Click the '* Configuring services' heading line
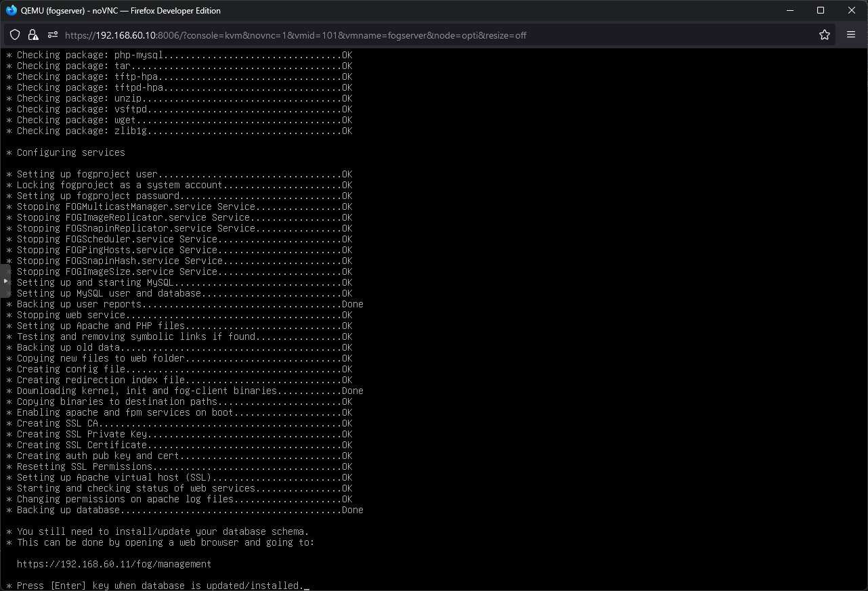This screenshot has height=591, width=868. tap(66, 152)
